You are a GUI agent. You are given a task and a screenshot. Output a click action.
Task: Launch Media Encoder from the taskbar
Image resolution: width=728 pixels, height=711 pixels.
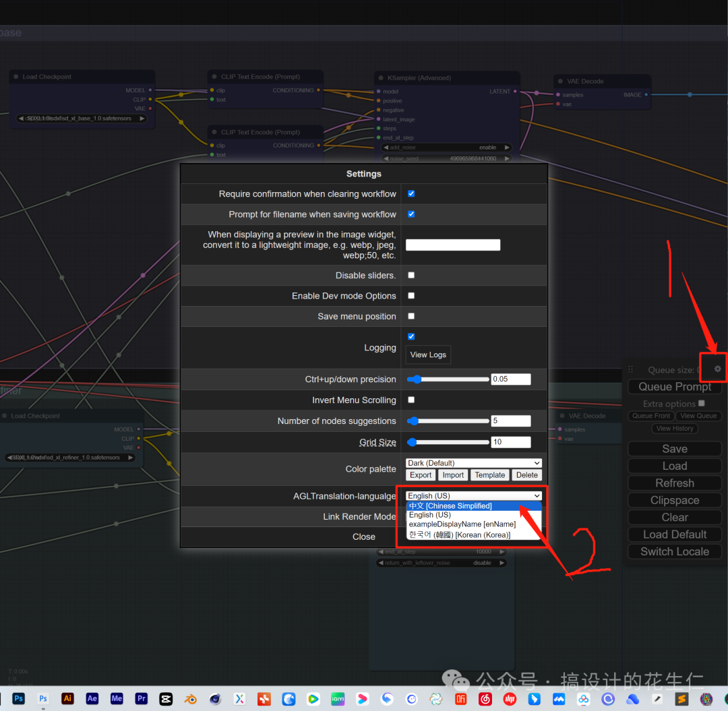point(117,699)
